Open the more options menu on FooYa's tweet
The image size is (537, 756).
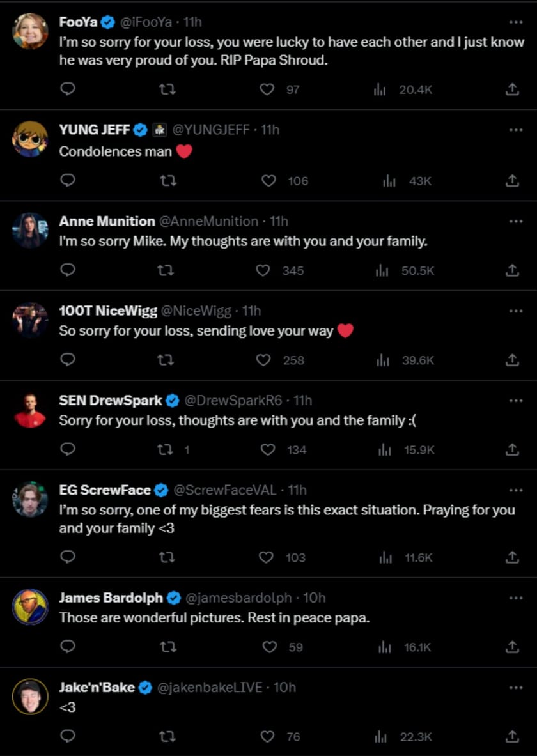[x=515, y=21]
